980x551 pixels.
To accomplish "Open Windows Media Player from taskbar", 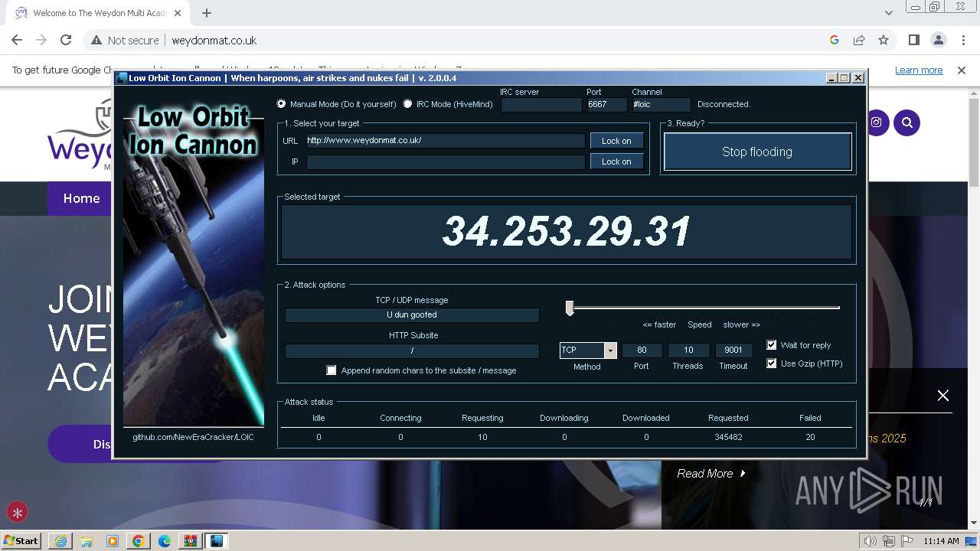I will tap(113, 541).
